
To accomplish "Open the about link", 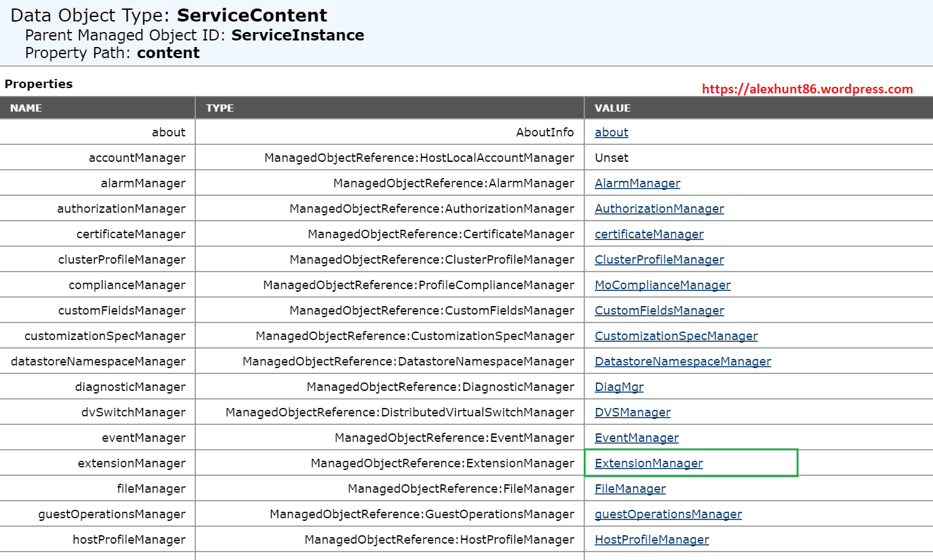I will tap(611, 132).
